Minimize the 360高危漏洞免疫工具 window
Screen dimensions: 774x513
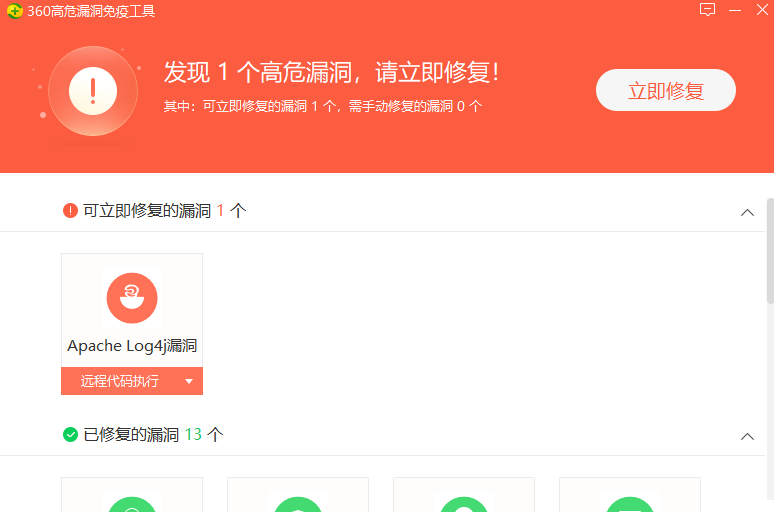pos(735,10)
